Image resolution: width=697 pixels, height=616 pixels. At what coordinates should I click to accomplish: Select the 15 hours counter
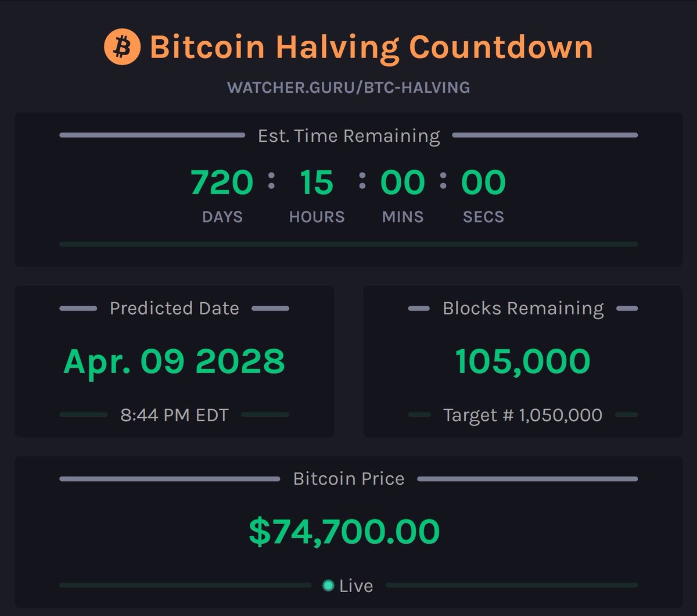click(x=317, y=182)
